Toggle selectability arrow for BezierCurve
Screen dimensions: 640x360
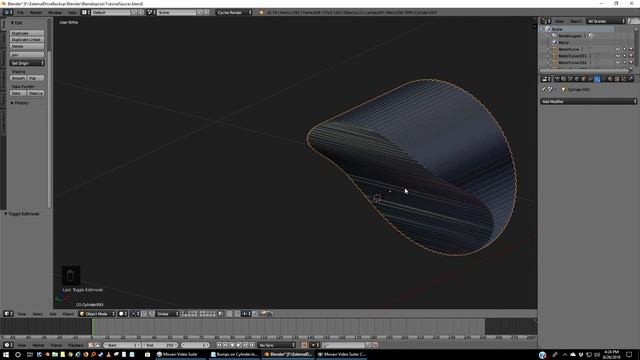coord(624,49)
